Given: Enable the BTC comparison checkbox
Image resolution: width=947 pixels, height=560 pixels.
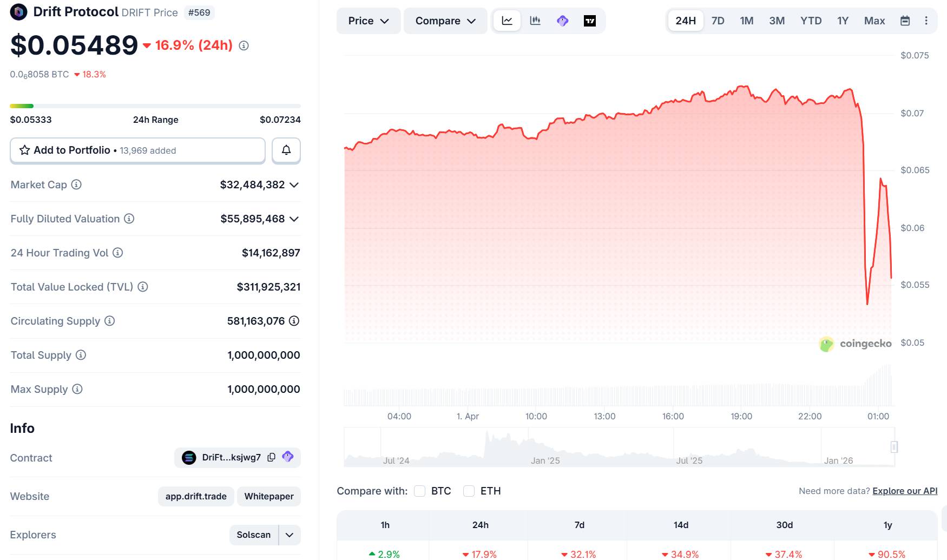Looking at the screenshot, I should 419,491.
